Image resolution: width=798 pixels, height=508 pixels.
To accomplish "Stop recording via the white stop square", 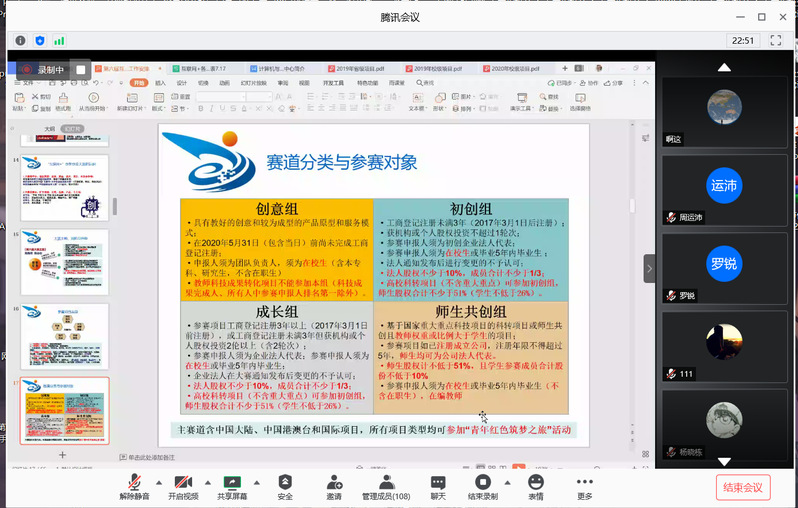I will coord(81,69).
